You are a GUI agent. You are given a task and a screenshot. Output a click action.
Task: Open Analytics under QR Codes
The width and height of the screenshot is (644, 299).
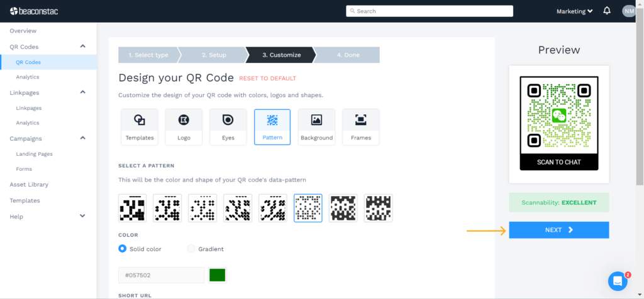(x=28, y=77)
